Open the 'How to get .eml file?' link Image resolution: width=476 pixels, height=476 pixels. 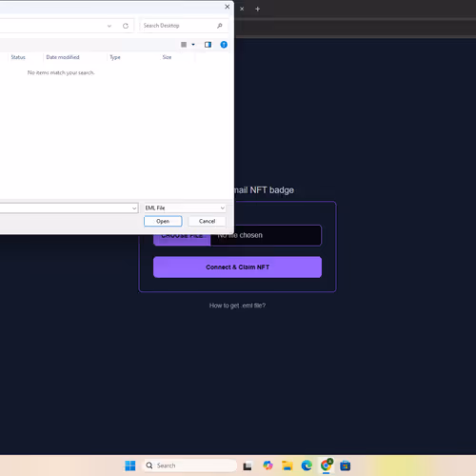(x=237, y=306)
